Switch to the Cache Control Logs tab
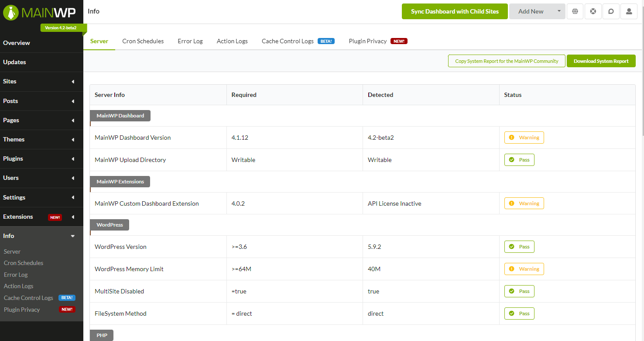Image resolution: width=644 pixels, height=341 pixels. point(298,41)
